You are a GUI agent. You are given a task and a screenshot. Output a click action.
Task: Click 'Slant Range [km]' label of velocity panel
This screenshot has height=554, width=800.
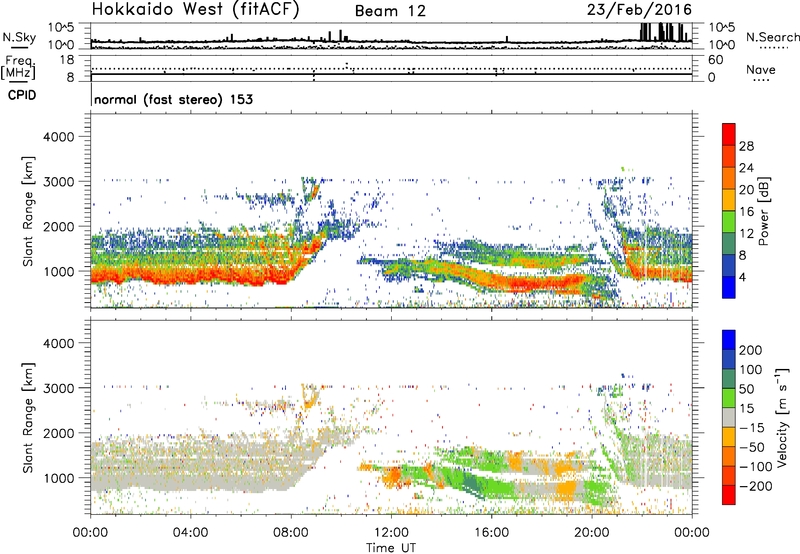click(x=28, y=418)
